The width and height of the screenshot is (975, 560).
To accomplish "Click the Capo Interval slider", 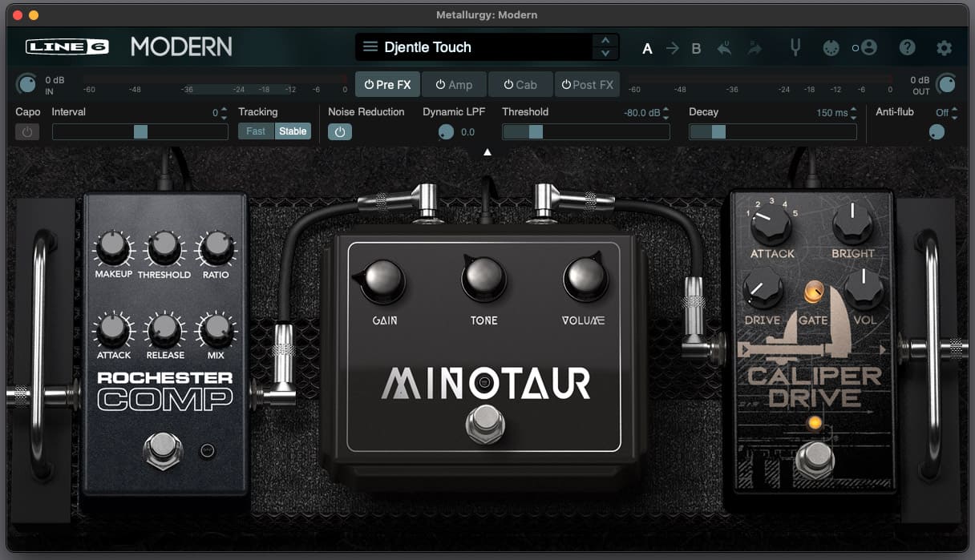I will pyautogui.click(x=140, y=131).
